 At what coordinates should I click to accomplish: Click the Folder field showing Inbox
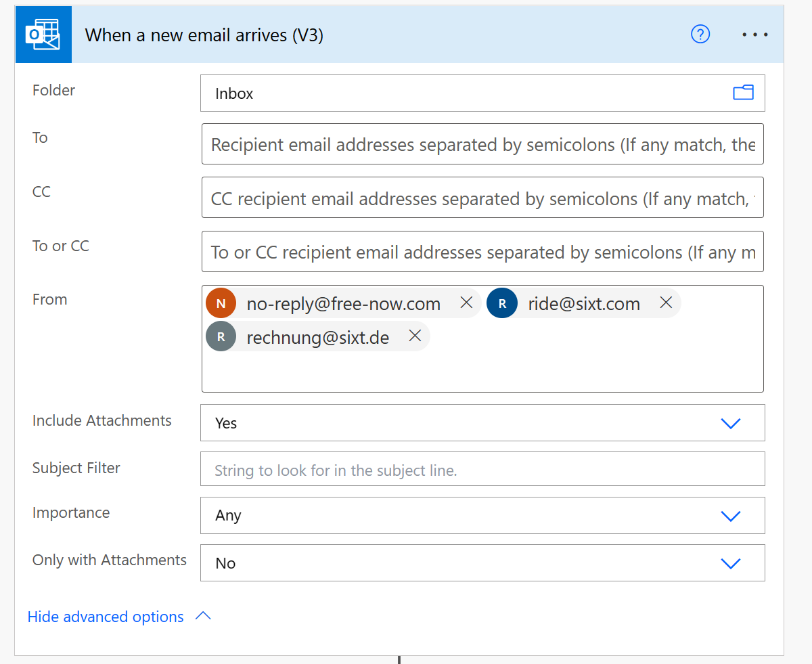(x=482, y=93)
